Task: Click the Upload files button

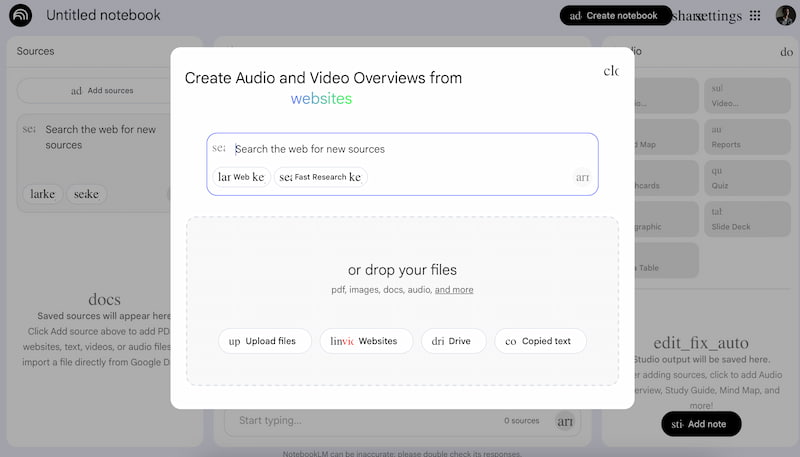Action: point(264,341)
